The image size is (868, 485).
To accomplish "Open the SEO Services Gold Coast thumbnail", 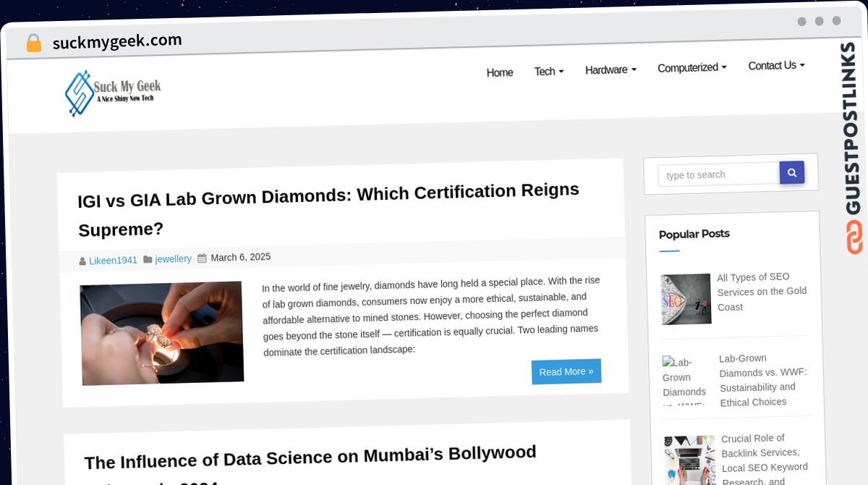I will [686, 299].
